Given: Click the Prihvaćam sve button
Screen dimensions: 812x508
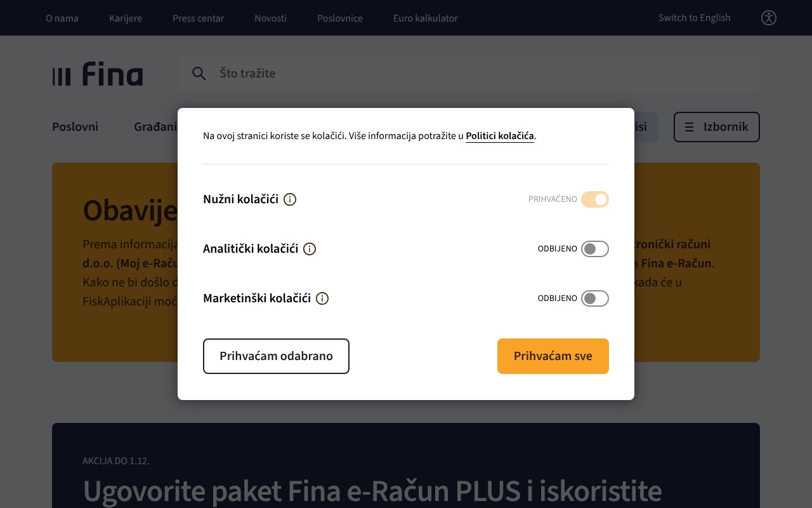Looking at the screenshot, I should pyautogui.click(x=553, y=356).
